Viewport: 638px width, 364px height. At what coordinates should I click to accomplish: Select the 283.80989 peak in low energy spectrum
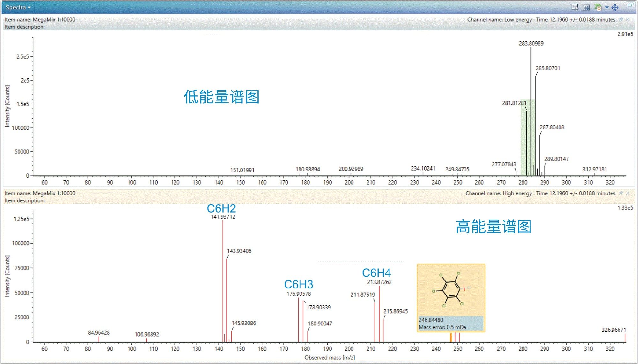[531, 112]
